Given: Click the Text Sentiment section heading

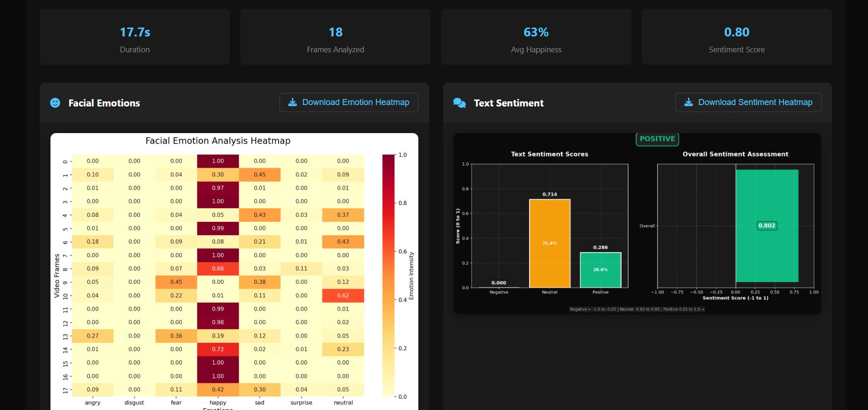Looking at the screenshot, I should [509, 103].
